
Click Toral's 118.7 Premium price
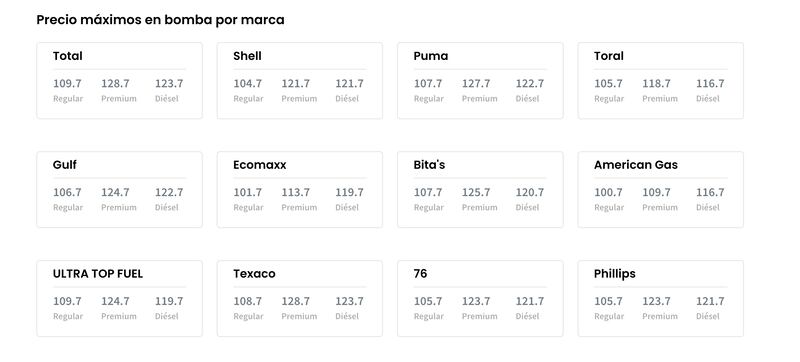656,84
